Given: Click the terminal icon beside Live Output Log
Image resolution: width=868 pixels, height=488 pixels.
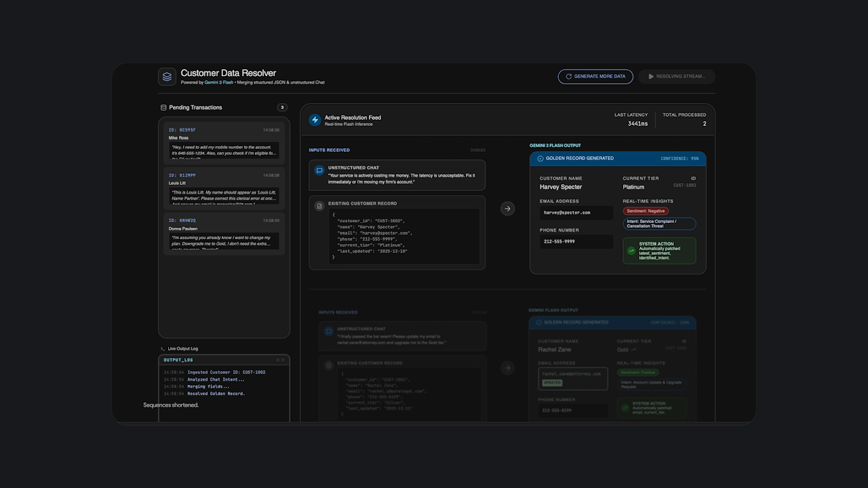Looking at the screenshot, I should 163,349.
